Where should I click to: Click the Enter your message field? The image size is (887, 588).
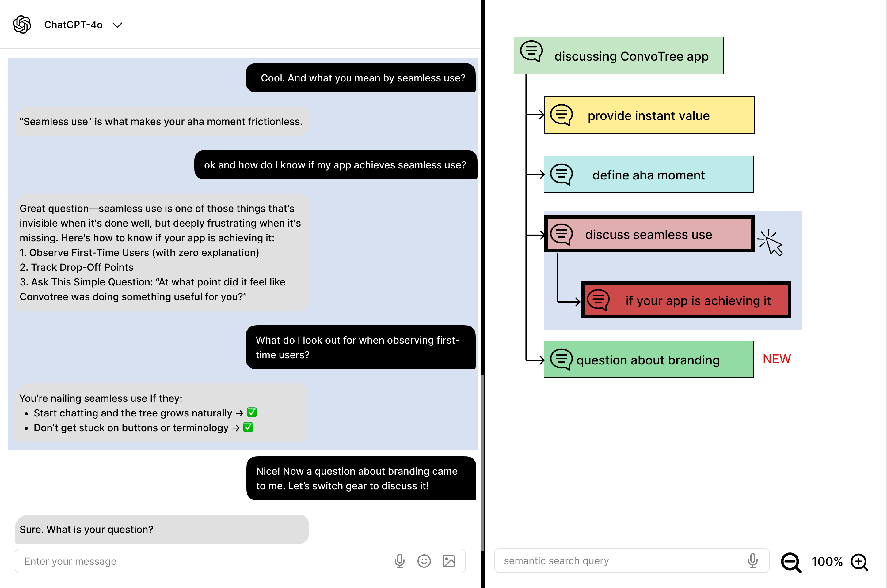coord(240,561)
